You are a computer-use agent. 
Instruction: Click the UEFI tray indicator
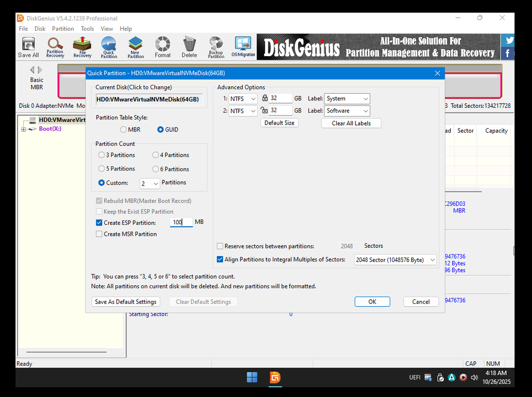coord(414,378)
